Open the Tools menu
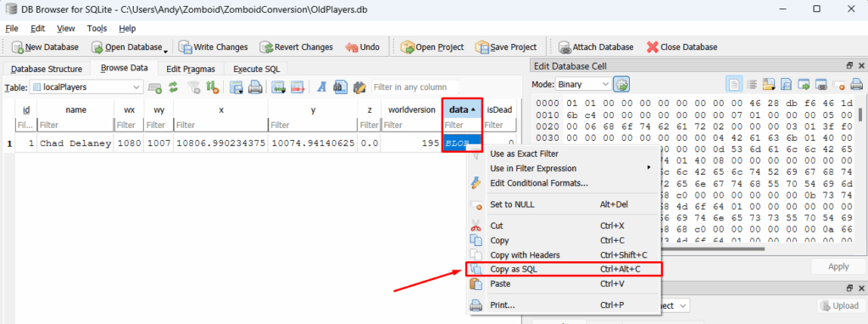868x324 pixels. point(97,28)
